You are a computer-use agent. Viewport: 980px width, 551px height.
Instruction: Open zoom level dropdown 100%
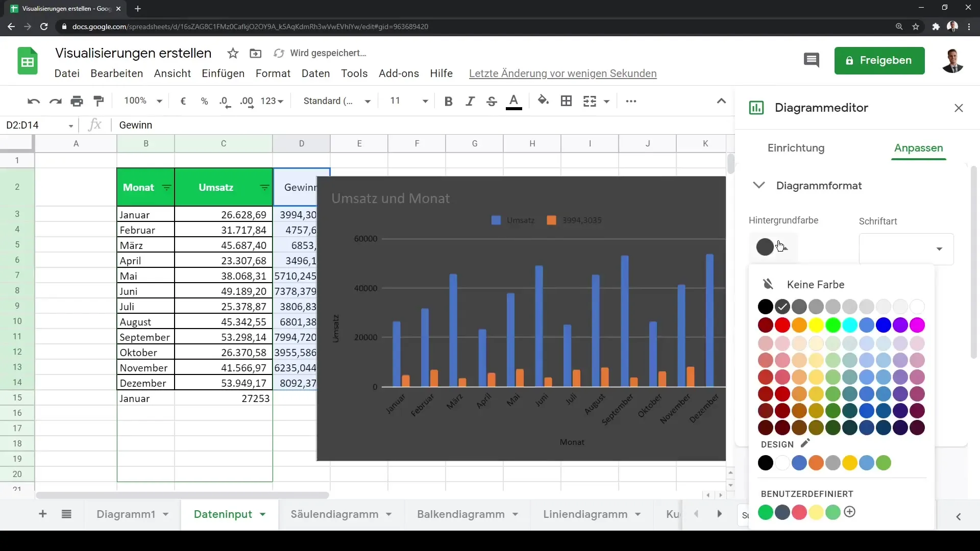[143, 101]
